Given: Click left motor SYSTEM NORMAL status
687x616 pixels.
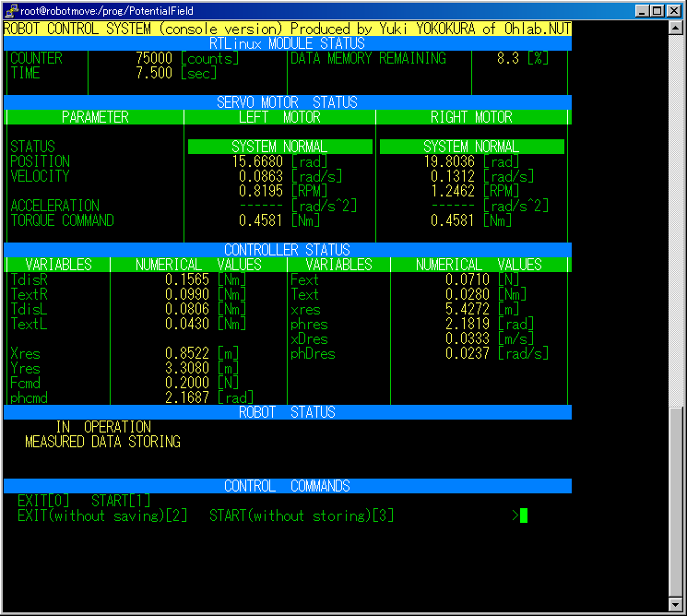Looking at the screenshot, I should click(x=279, y=147).
